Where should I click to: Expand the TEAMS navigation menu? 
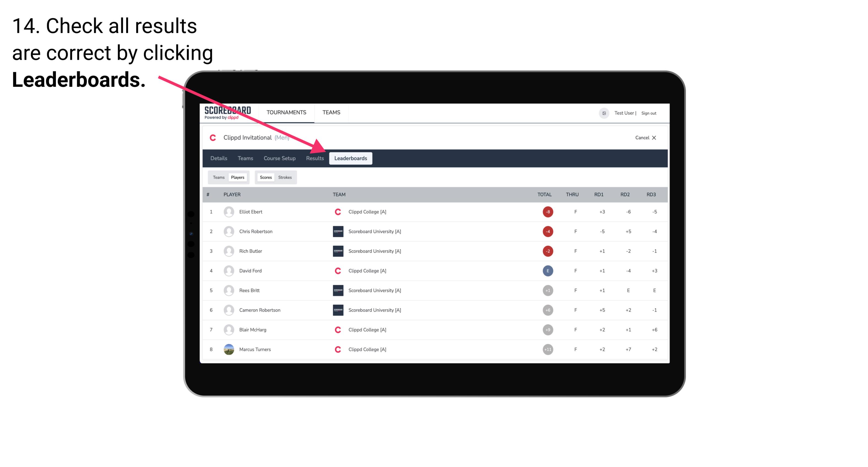(x=331, y=112)
